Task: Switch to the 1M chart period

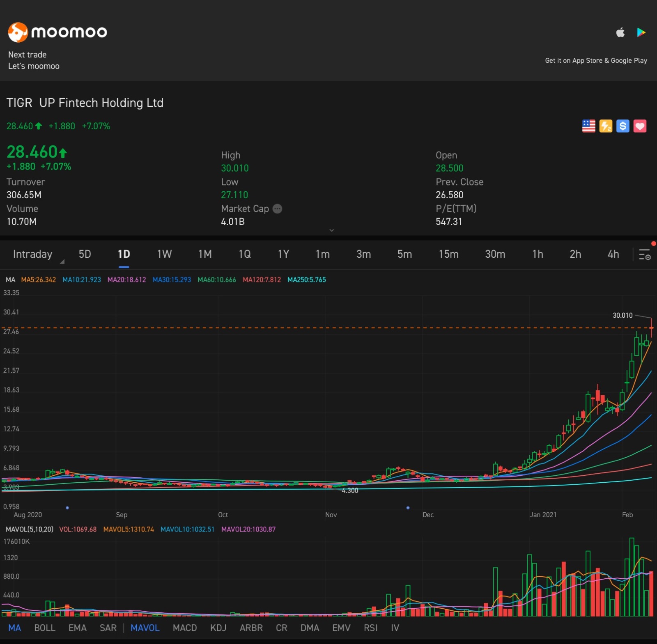Action: [205, 254]
